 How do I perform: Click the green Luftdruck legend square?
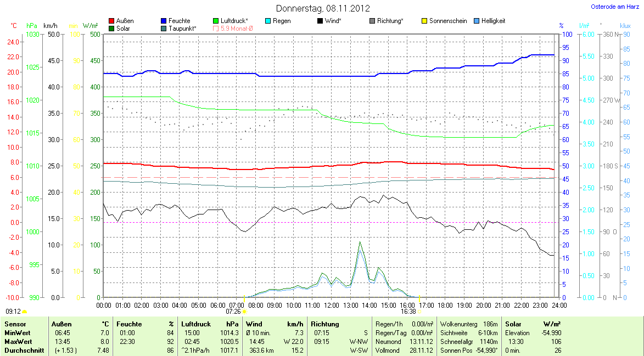216,21
